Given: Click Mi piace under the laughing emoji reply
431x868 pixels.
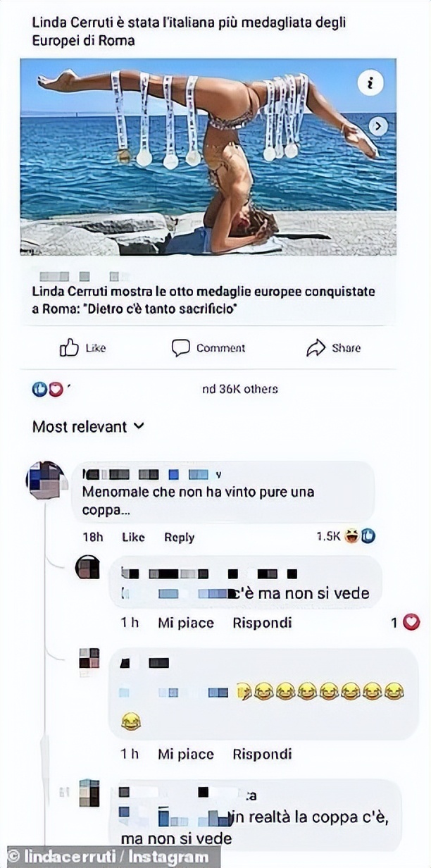Looking at the screenshot, I should coord(185,755).
